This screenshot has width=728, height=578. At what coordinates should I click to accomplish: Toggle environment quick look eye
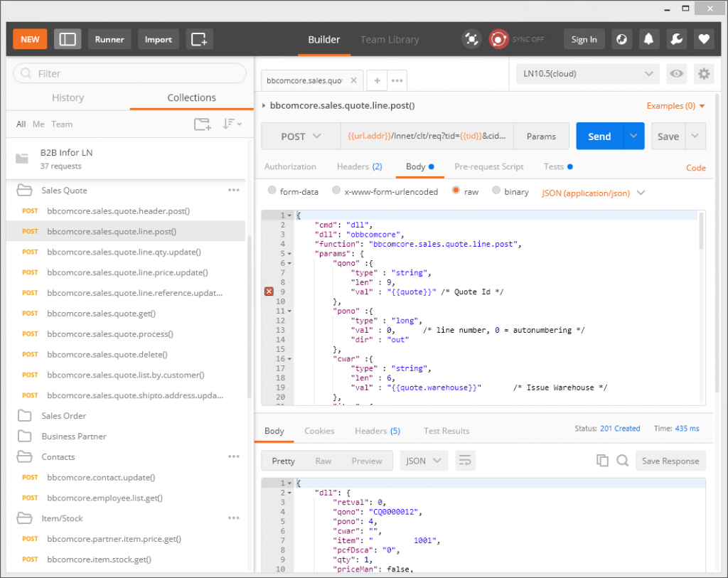tap(677, 74)
